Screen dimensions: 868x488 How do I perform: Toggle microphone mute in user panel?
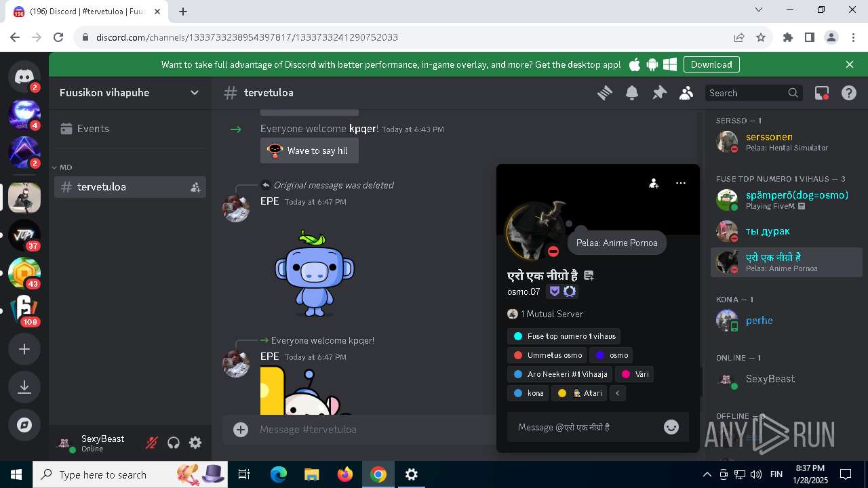pyautogui.click(x=152, y=443)
